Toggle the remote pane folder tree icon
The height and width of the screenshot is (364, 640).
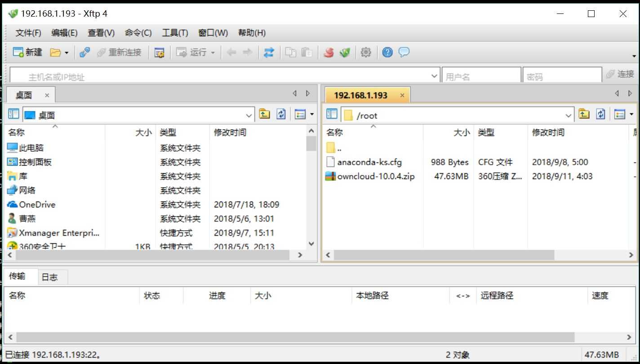[x=332, y=114]
